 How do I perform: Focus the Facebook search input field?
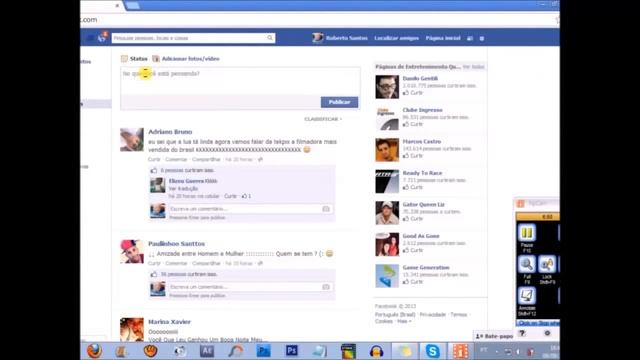(189, 38)
